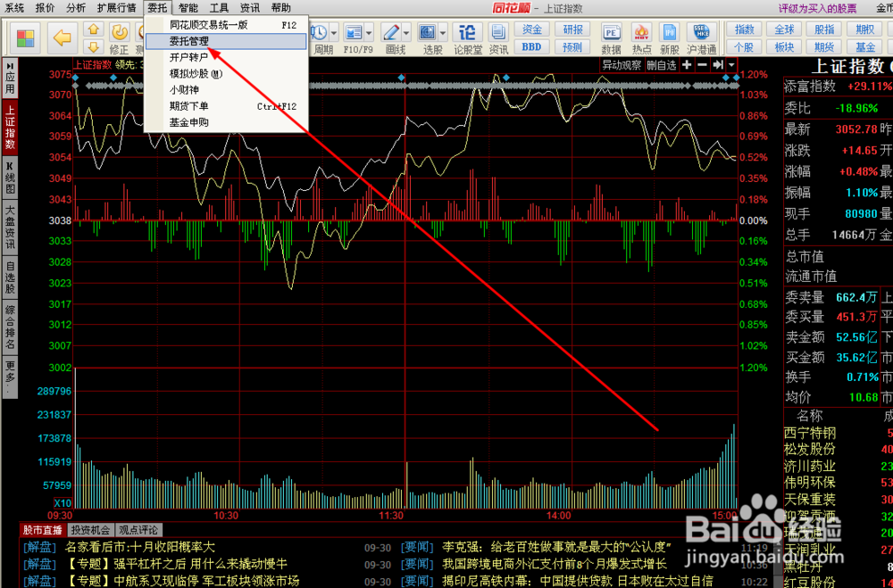Open the 报价 menu
Viewport: 893px width, 588px height.
click(45, 8)
